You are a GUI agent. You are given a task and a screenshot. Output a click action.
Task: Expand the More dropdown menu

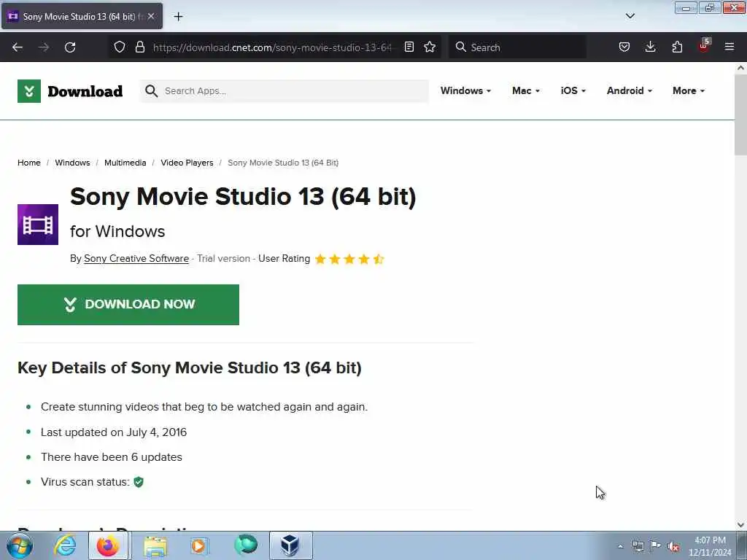tap(689, 90)
